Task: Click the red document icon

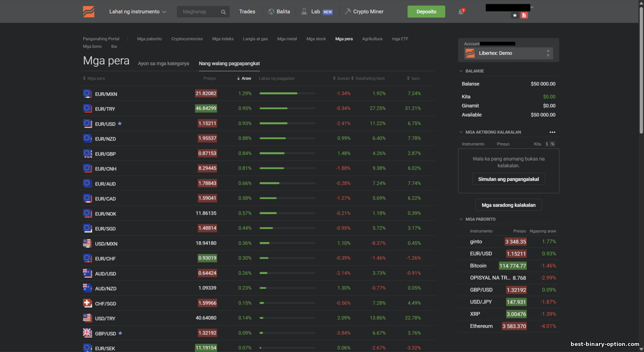Action: click(524, 15)
